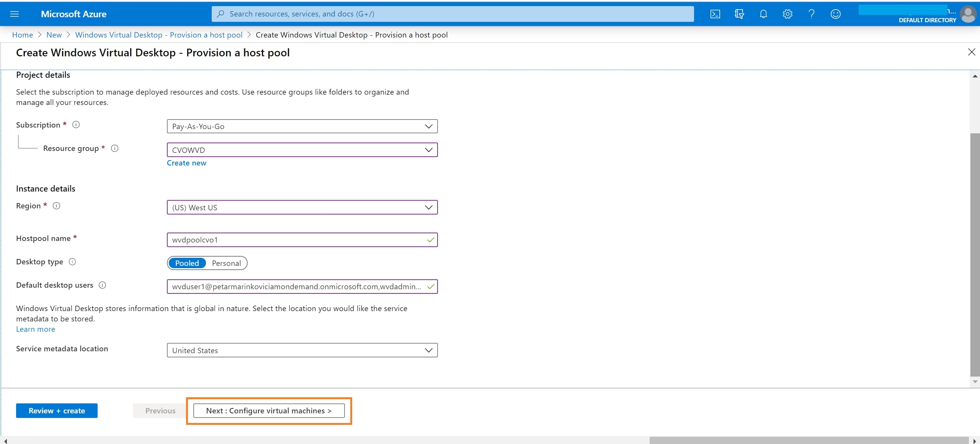Click the help question mark icon

pos(811,14)
